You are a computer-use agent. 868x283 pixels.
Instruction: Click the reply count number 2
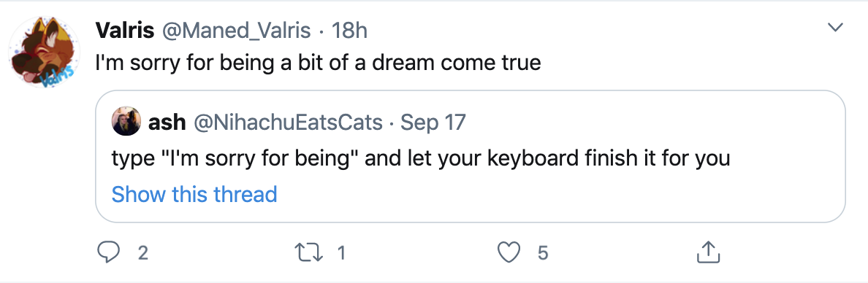coord(142,253)
